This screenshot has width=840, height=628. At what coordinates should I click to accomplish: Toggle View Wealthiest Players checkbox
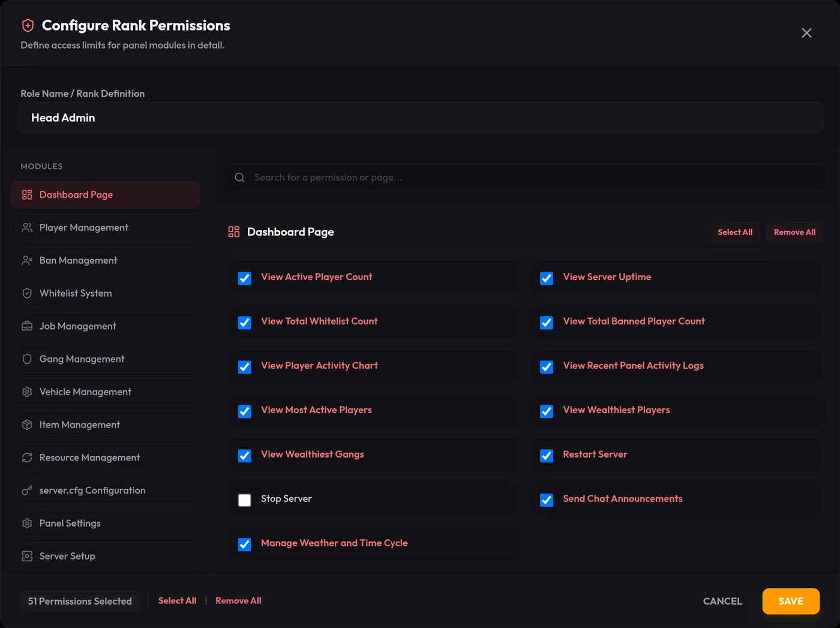click(x=547, y=412)
